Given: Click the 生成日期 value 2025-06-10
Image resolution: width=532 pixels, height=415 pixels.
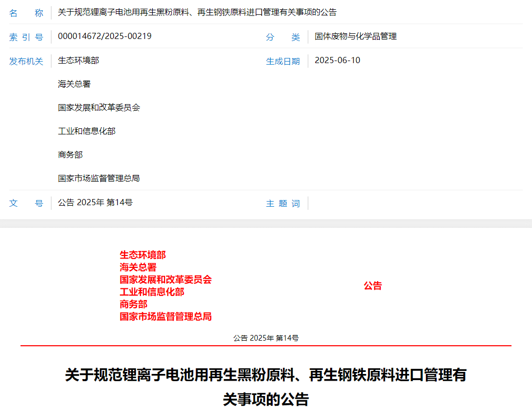Looking at the screenshot, I should (337, 61).
